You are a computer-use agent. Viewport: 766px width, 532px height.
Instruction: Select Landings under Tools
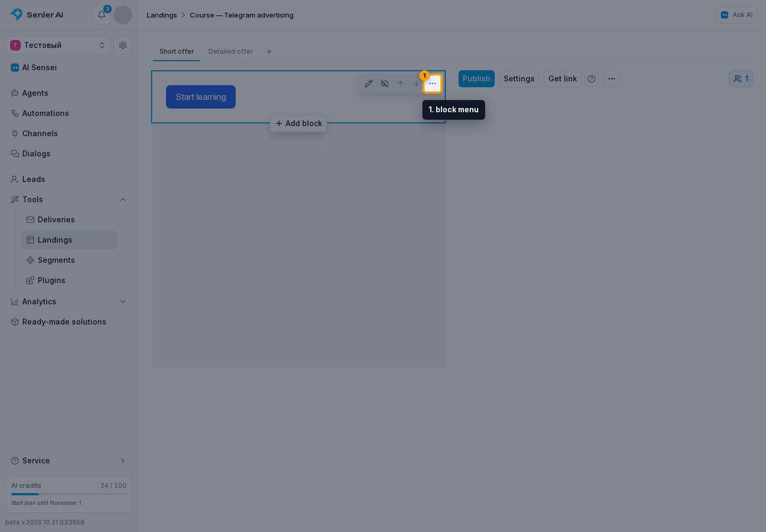coord(69,240)
